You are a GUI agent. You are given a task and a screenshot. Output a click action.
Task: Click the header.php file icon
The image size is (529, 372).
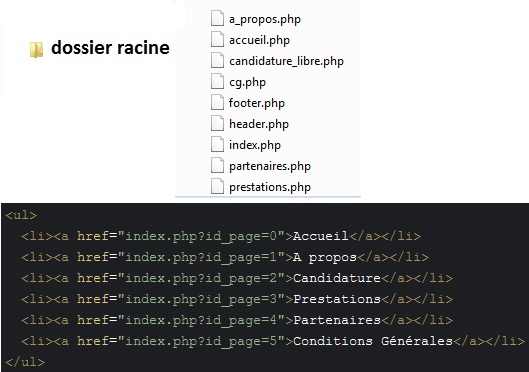[217, 123]
